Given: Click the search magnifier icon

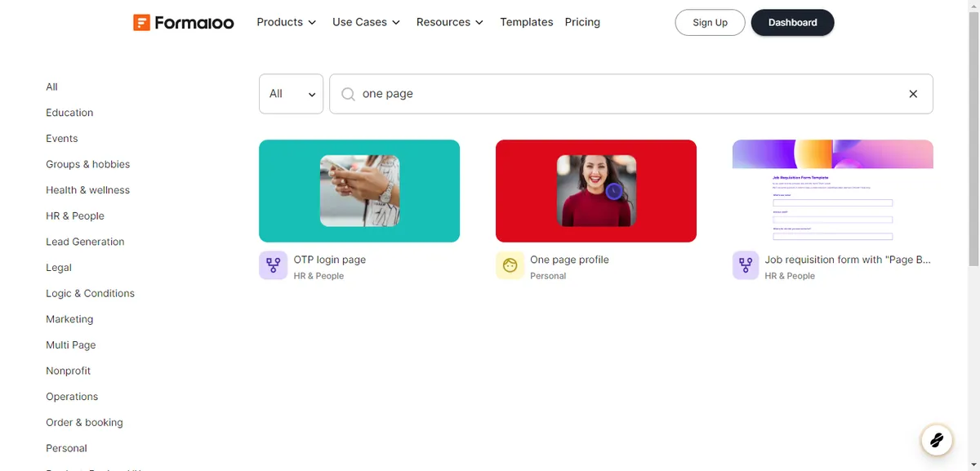Looking at the screenshot, I should [x=347, y=94].
